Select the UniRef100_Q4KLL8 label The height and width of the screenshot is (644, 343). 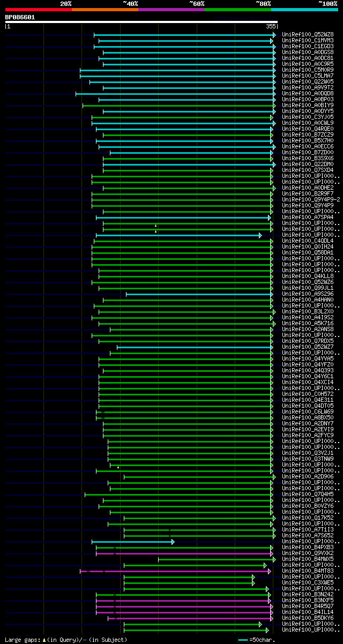pos(308,276)
